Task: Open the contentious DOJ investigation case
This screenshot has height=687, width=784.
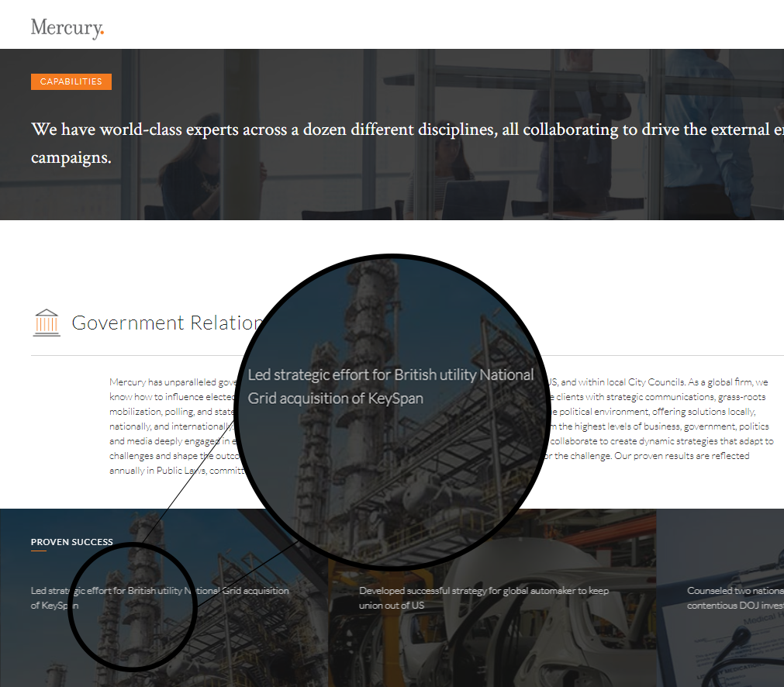Action: click(x=734, y=598)
